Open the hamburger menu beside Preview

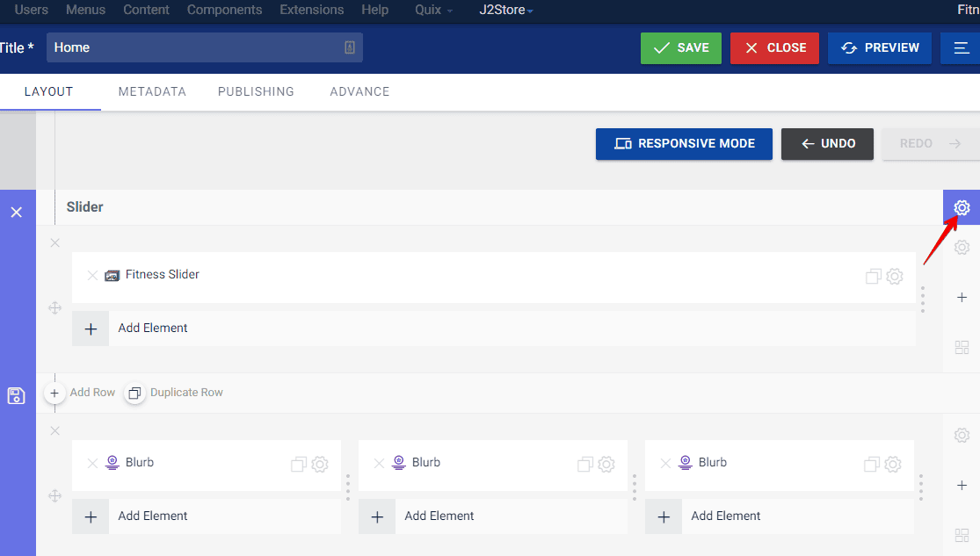pyautogui.click(x=959, y=48)
